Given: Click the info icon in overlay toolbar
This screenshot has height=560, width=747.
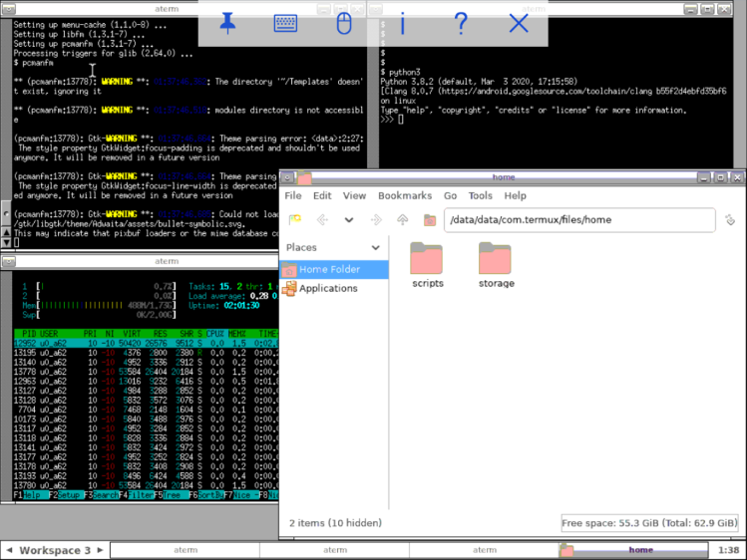Looking at the screenshot, I should pyautogui.click(x=402, y=24).
